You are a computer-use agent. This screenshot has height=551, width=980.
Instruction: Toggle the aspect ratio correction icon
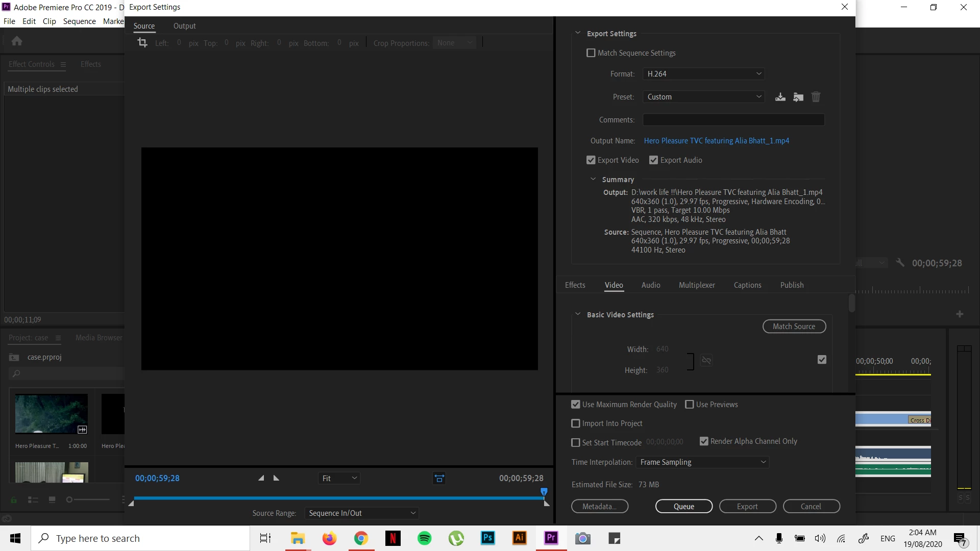[x=439, y=478]
